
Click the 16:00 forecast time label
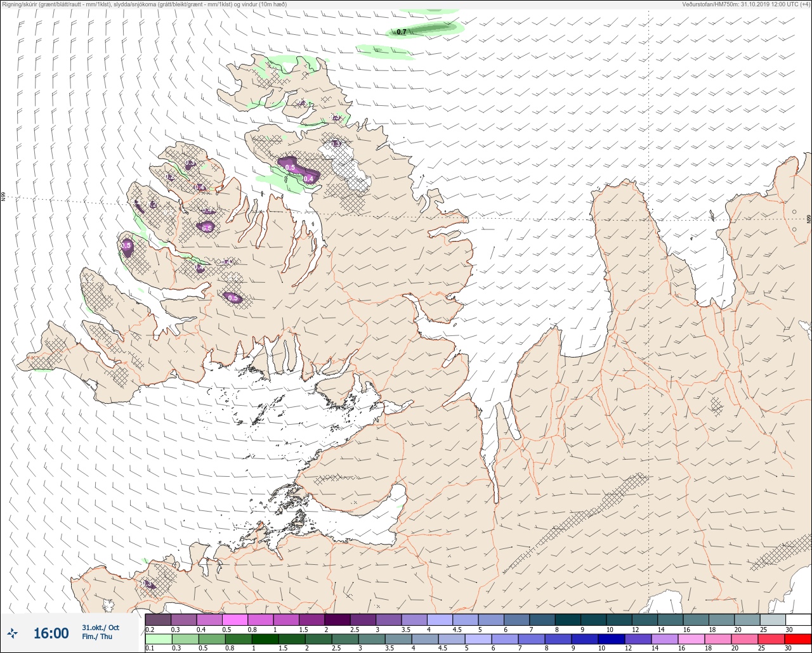pyautogui.click(x=51, y=633)
